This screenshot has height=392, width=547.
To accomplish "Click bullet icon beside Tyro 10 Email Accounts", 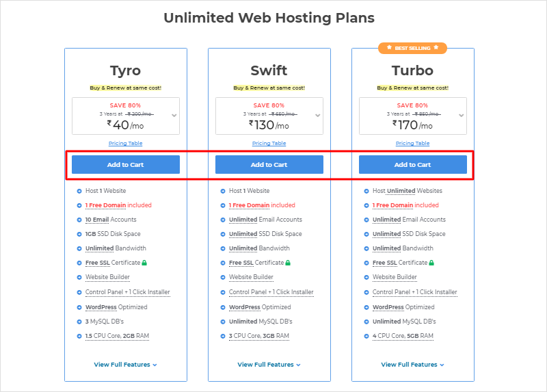I will coord(79,220).
